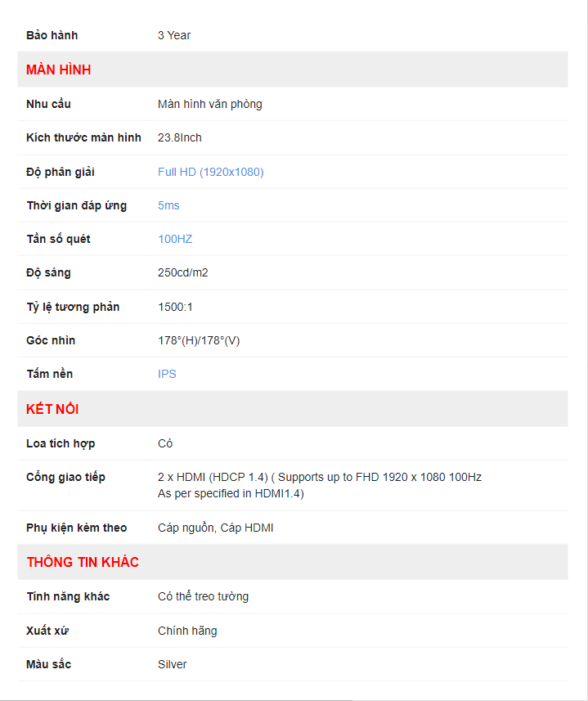
Task: Select the KẾT NỐI section header
Action: (52, 409)
